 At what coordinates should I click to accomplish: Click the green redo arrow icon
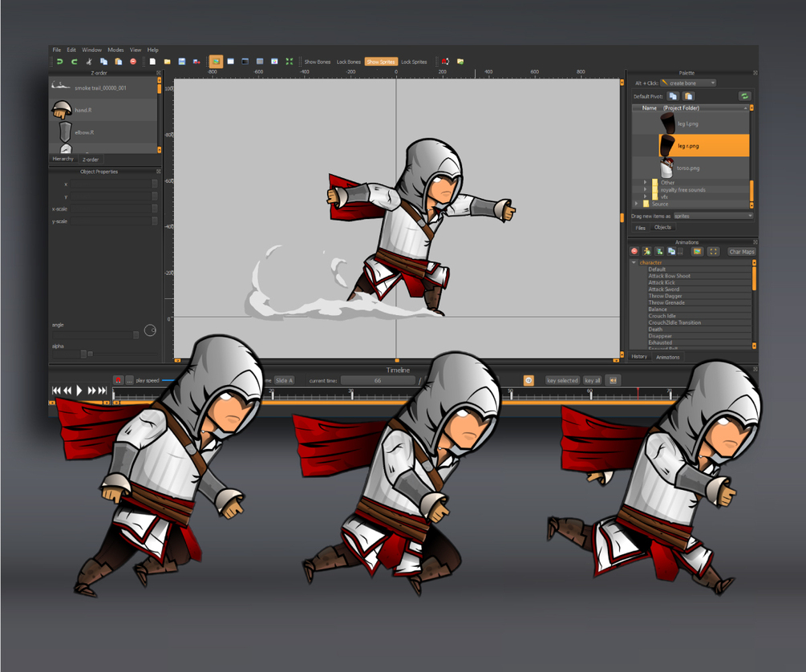tap(74, 62)
